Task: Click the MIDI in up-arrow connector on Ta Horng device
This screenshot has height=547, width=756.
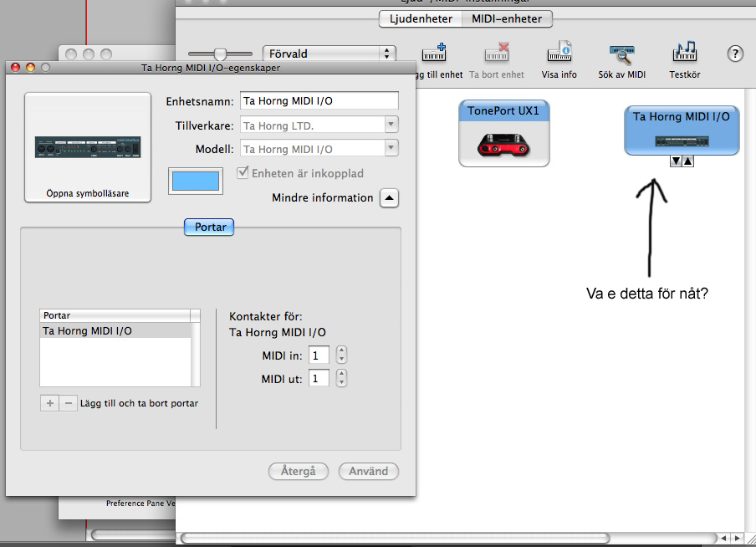Action: click(688, 161)
